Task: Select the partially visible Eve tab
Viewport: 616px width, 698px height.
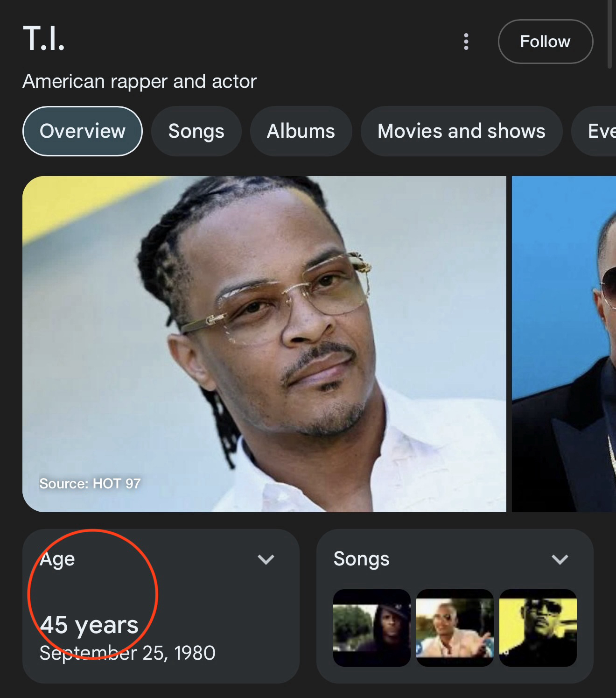Action: (x=600, y=131)
